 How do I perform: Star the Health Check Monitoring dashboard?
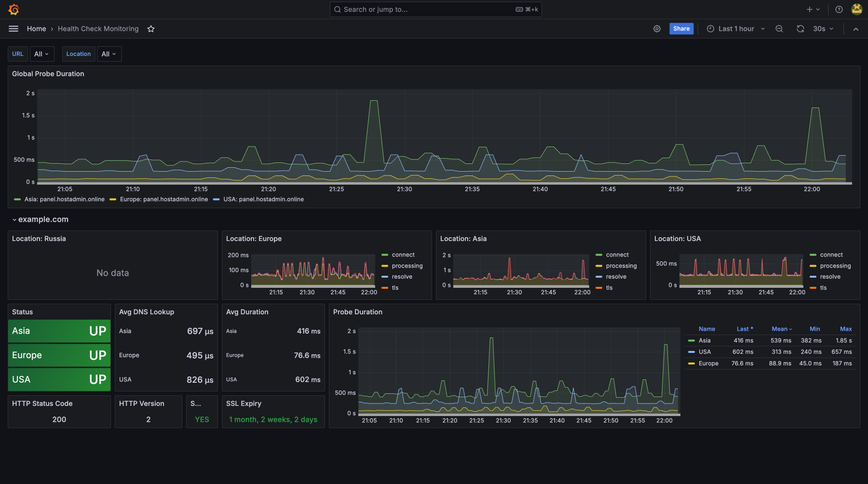(151, 29)
